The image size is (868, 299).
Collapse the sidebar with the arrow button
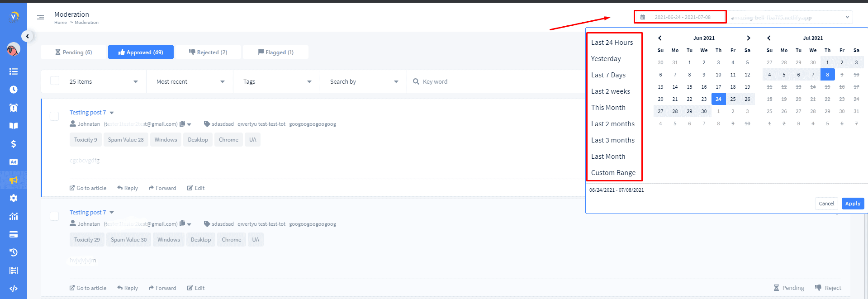28,36
